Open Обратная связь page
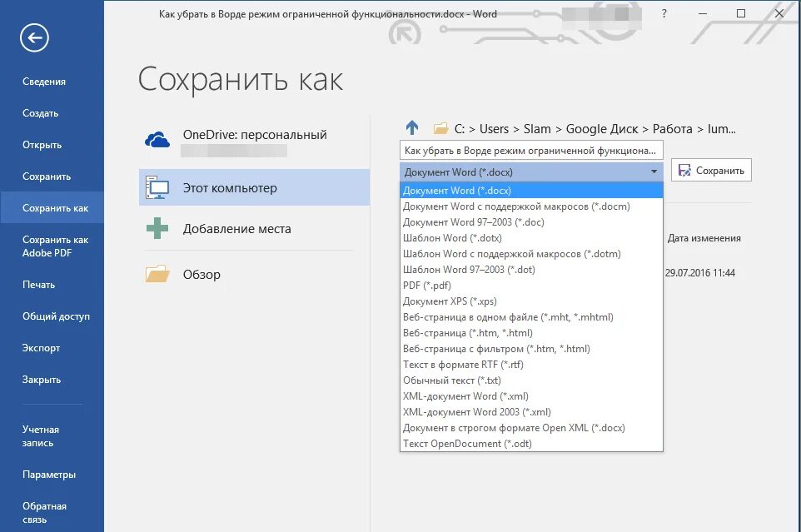Viewport: 801px width, 532px height. [x=44, y=513]
